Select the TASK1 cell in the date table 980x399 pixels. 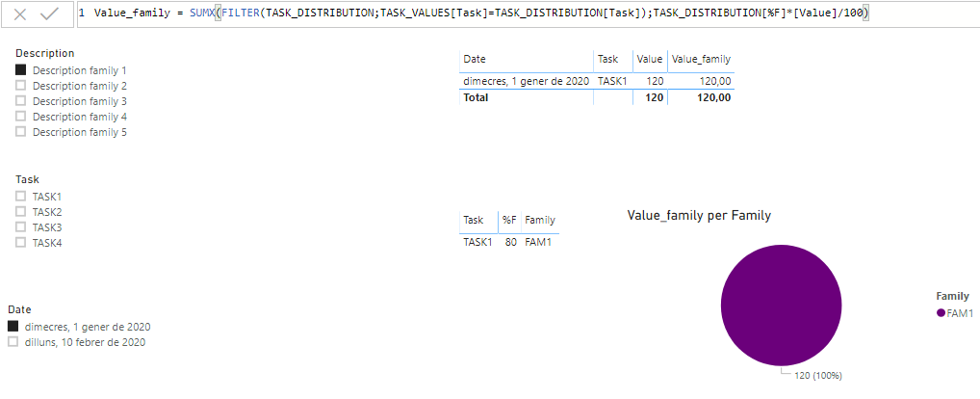click(x=612, y=81)
